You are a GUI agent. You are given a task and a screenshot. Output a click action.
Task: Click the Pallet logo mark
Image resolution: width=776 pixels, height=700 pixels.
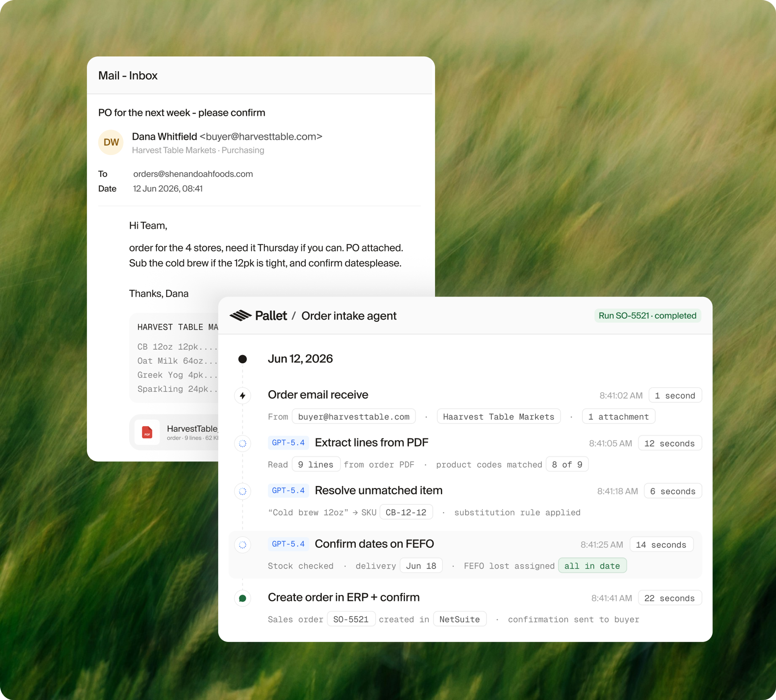(240, 315)
